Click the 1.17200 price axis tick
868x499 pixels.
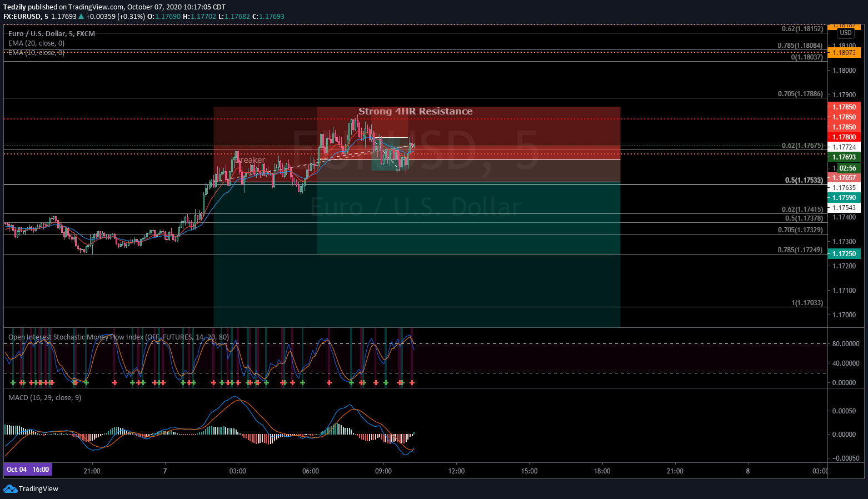[844, 266]
